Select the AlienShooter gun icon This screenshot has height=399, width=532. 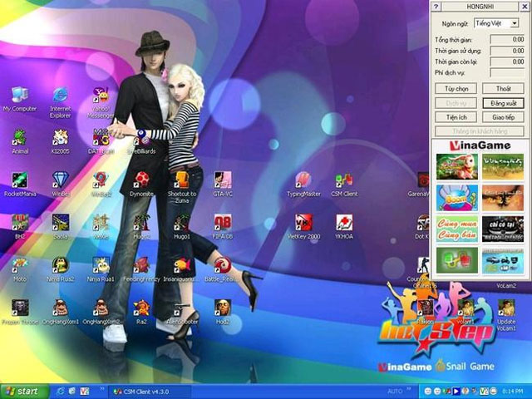182,313
